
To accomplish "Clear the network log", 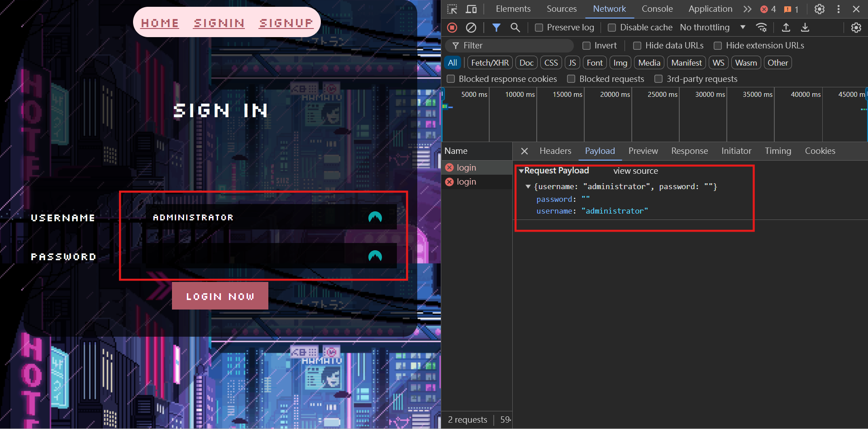I will (471, 28).
